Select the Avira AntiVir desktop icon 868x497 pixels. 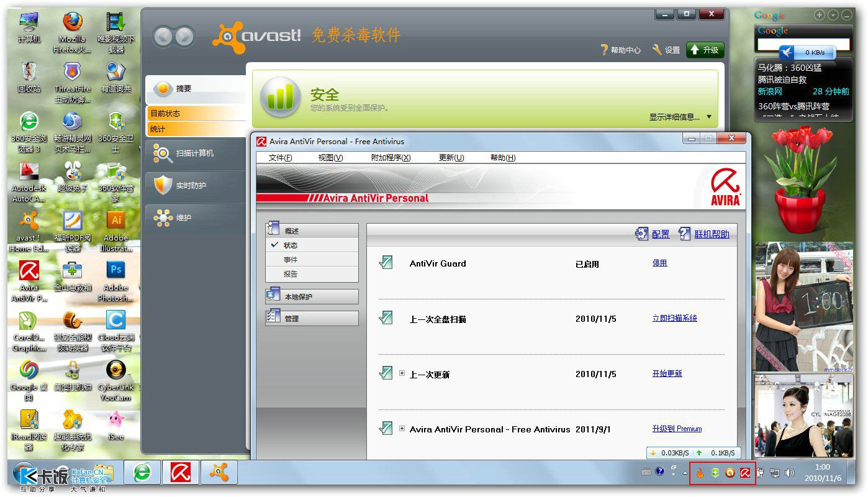tap(29, 281)
